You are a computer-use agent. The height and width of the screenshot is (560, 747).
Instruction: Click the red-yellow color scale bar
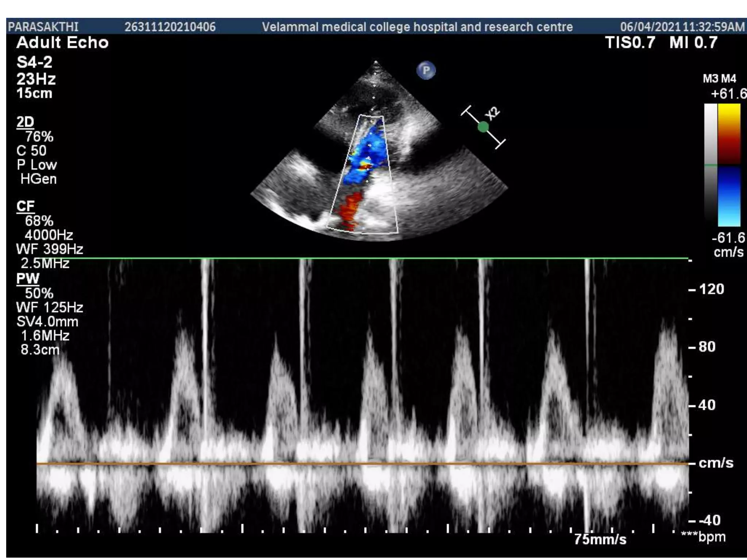tap(729, 133)
